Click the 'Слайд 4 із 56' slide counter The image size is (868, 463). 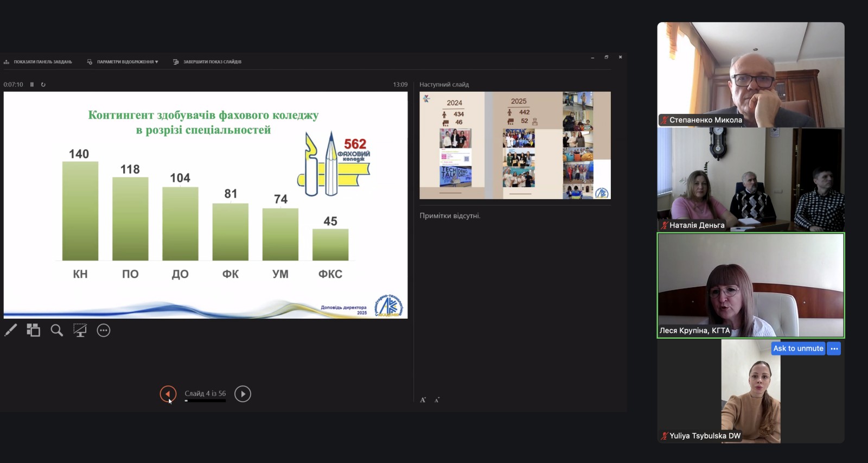click(205, 394)
